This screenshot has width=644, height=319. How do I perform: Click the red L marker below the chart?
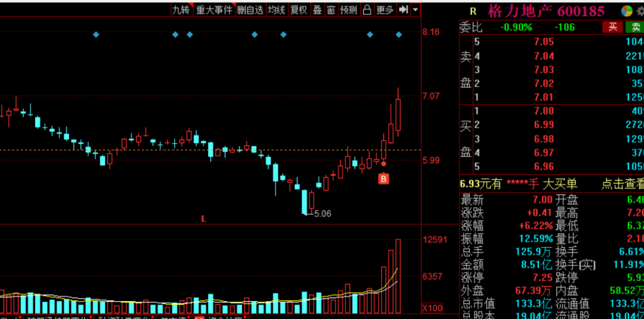[203, 219]
